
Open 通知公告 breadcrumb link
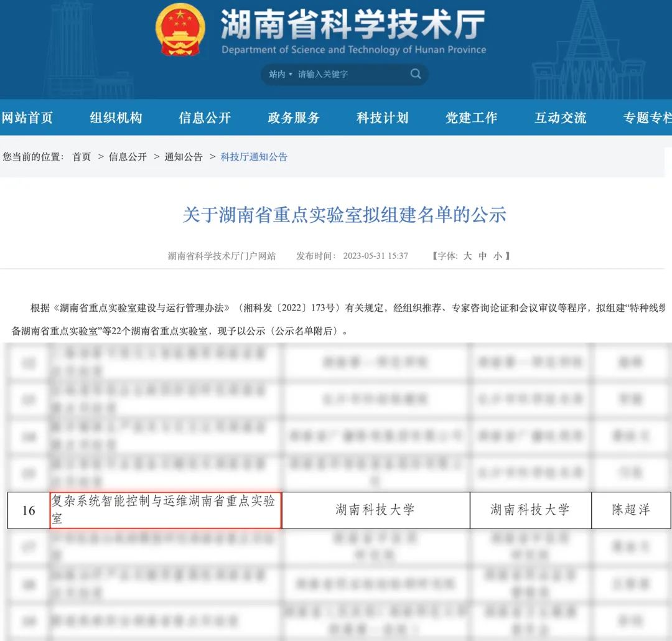[x=184, y=157]
